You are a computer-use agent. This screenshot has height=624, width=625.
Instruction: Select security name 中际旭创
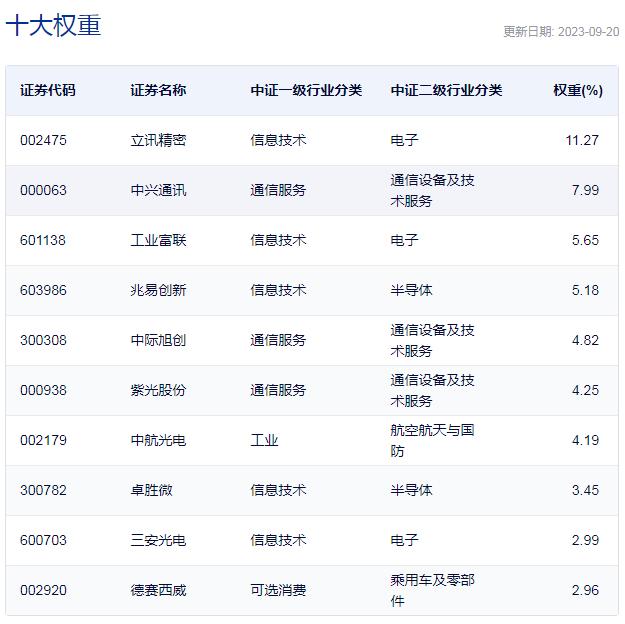click(158, 341)
